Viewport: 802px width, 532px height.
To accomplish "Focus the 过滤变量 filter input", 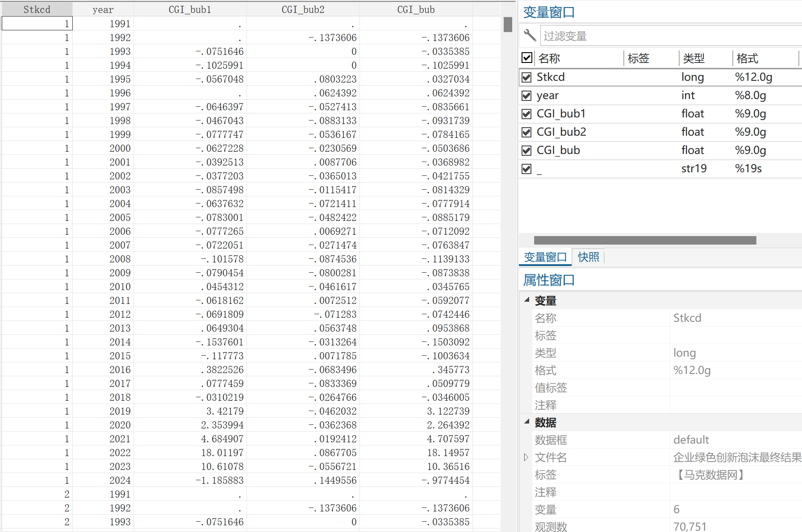I will [x=671, y=36].
